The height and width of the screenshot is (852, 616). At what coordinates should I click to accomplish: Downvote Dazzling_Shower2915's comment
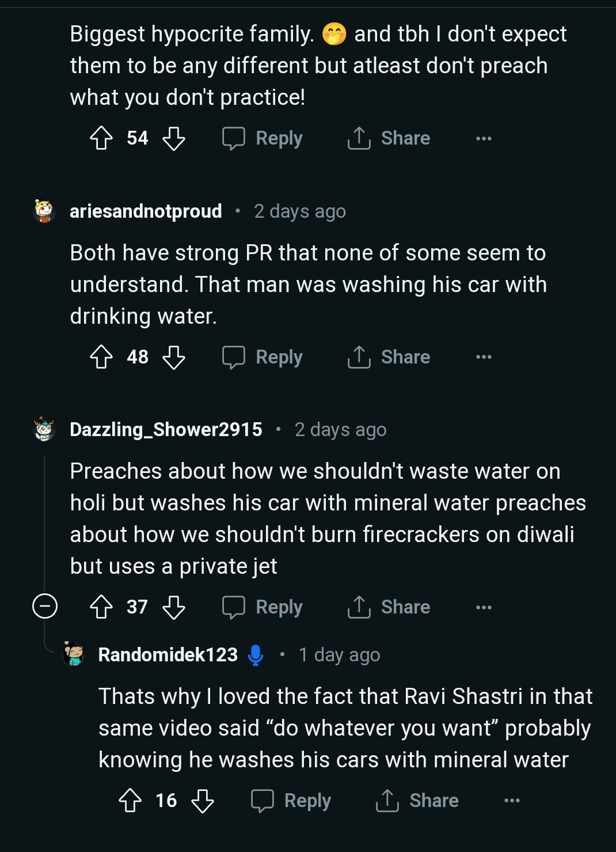click(174, 607)
